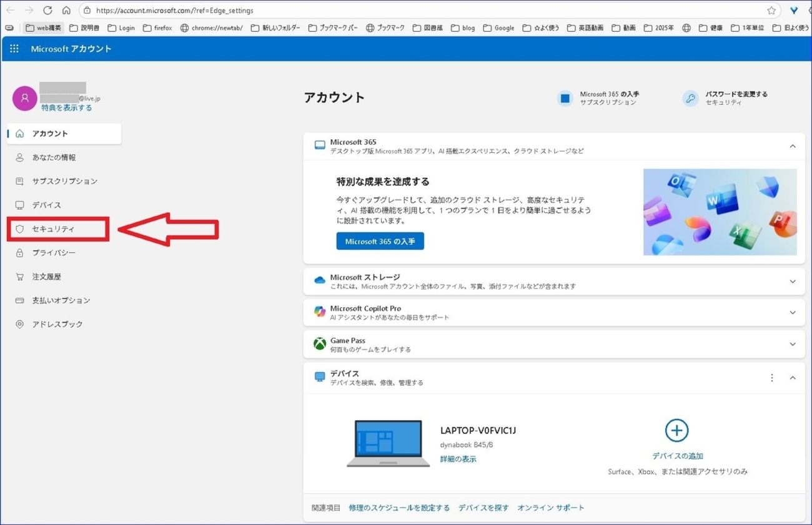Click the デバイス monitor icon in sidebar

pyautogui.click(x=21, y=205)
